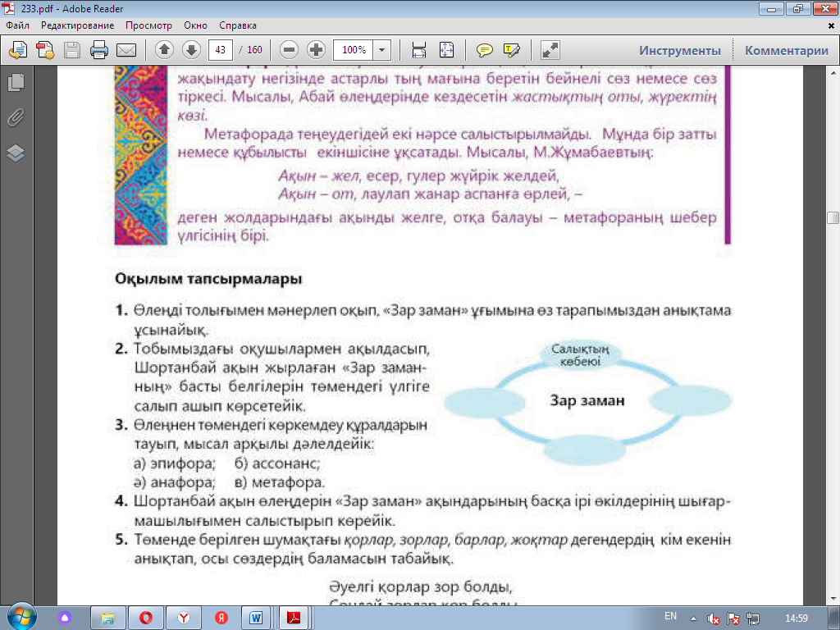Click the text б) ассонанс;
The height and width of the screenshot is (630, 840).
[x=277, y=463]
